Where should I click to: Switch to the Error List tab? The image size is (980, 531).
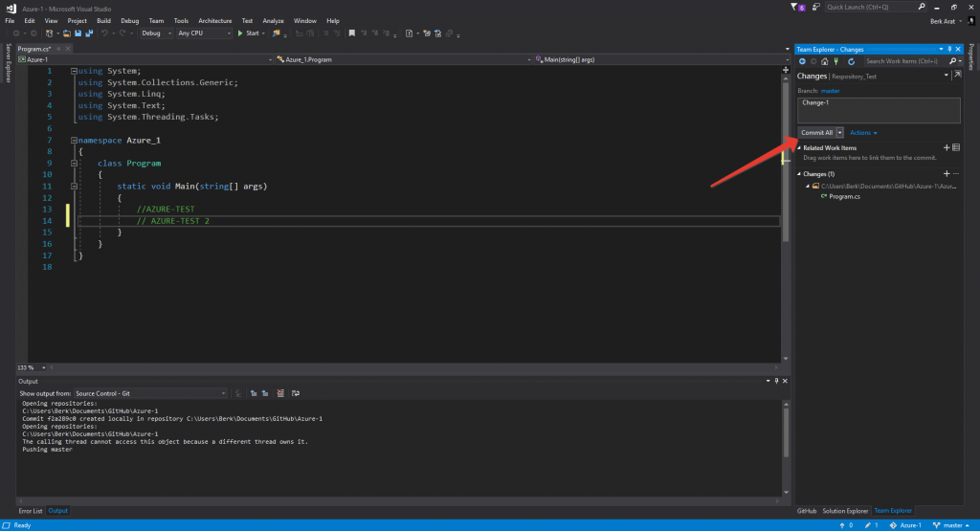pyautogui.click(x=30, y=511)
